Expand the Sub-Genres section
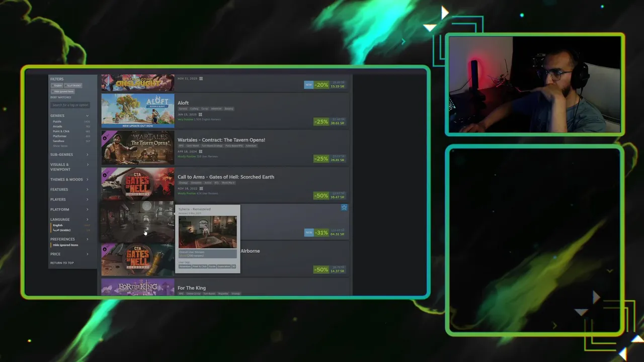Viewport: 644px width, 362px height. (69, 154)
